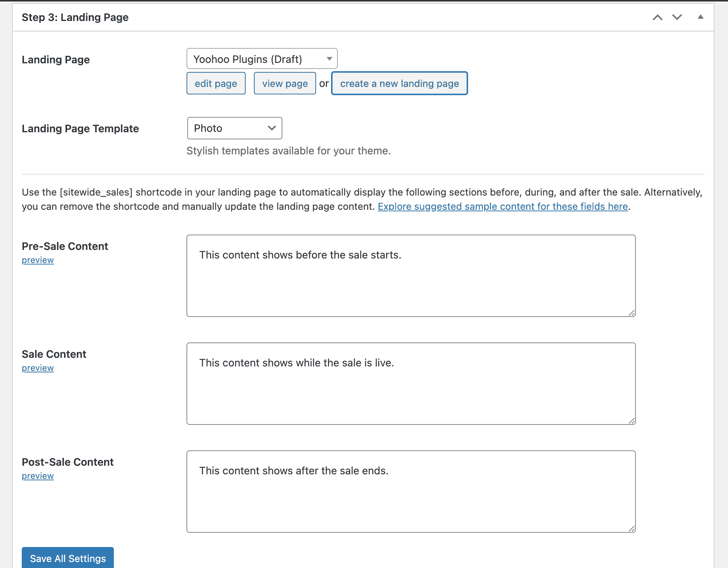The height and width of the screenshot is (568, 728).
Task: Move the Landing Page panel down
Action: tap(677, 17)
